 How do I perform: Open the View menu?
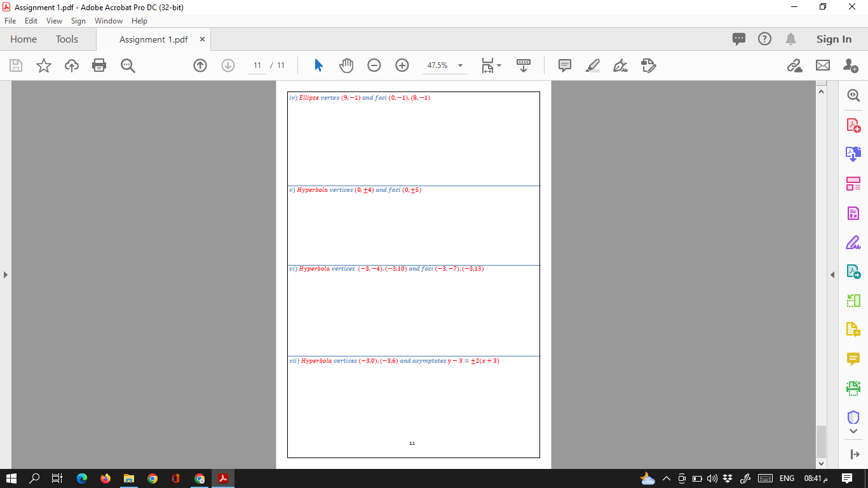pyautogui.click(x=54, y=20)
